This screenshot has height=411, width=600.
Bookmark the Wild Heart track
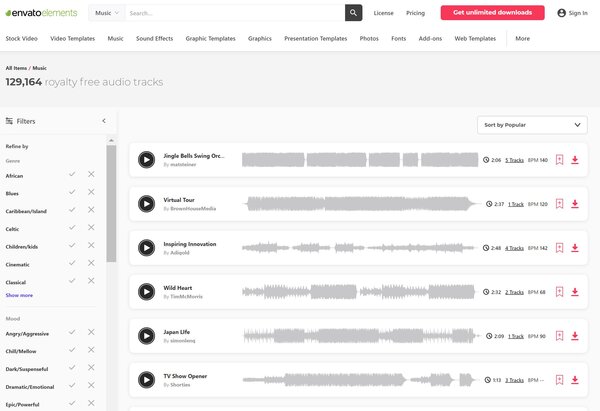point(560,291)
